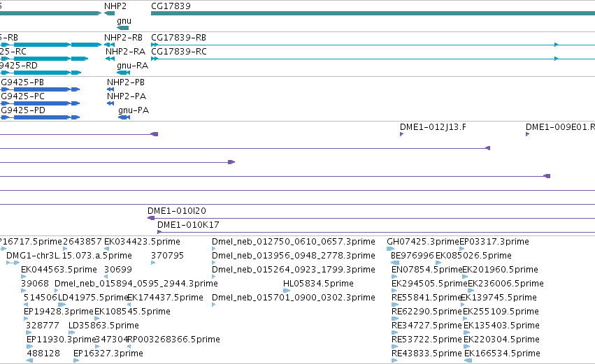
Task: Select the G9425-PD protein label
Action: click(23, 110)
